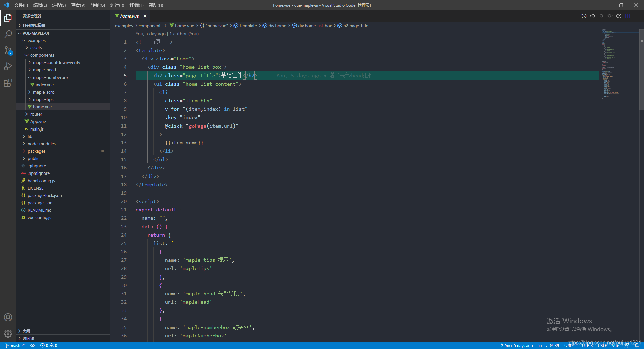Change indentation spaces setting in status bar
This screenshot has width=644, height=349.
click(571, 345)
